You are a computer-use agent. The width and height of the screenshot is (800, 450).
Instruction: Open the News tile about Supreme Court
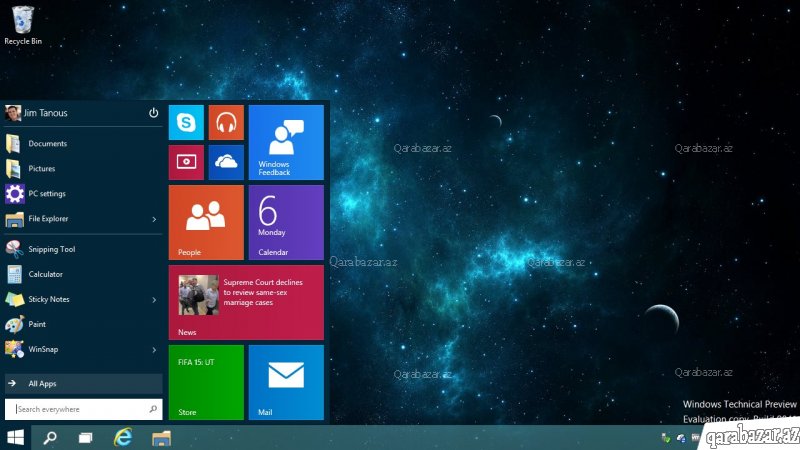coord(246,303)
